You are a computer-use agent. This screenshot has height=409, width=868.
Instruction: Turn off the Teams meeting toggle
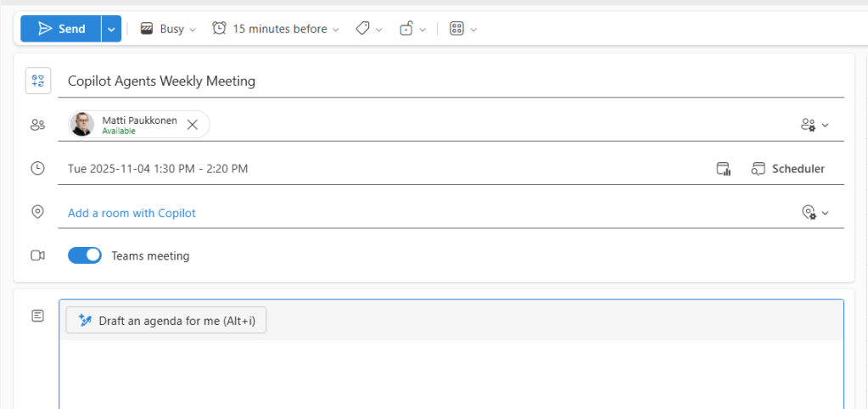click(x=85, y=255)
